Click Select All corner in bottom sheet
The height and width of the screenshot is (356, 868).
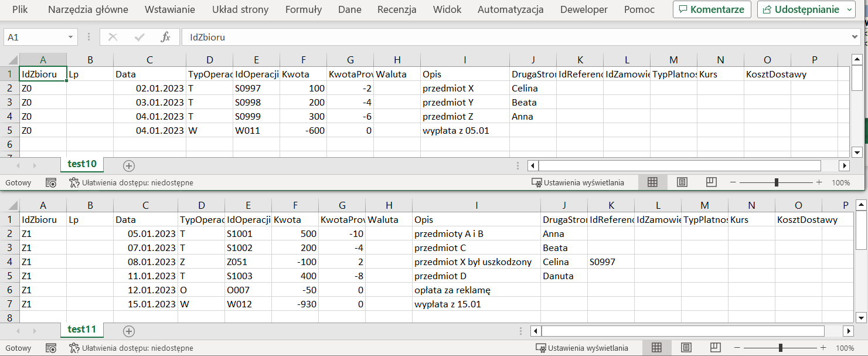[x=9, y=205]
